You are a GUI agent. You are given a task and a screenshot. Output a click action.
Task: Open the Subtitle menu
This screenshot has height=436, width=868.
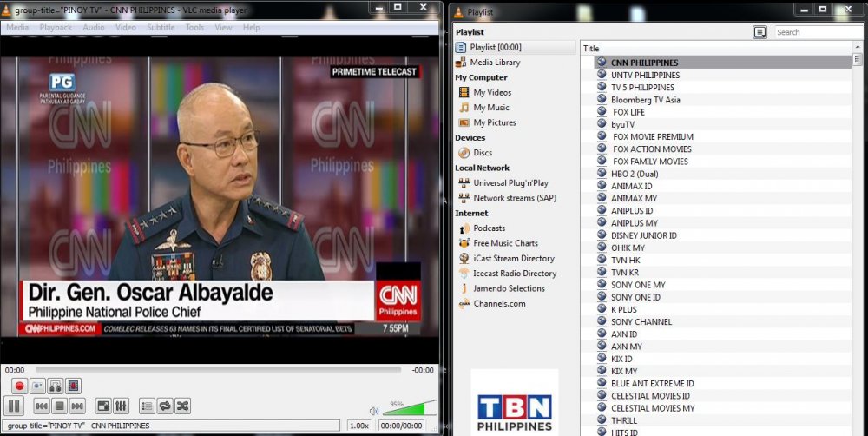[161, 27]
